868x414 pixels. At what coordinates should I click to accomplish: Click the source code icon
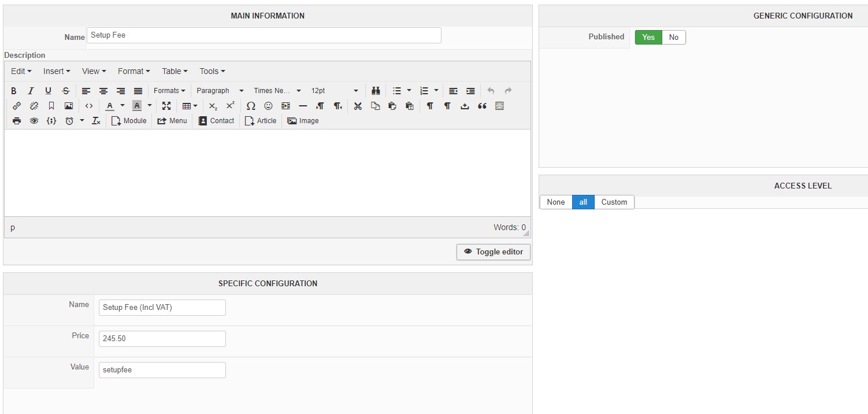(89, 106)
